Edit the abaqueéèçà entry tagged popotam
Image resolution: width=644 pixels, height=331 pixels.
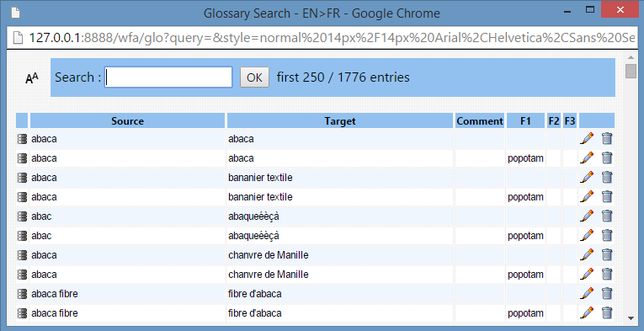pos(587,235)
